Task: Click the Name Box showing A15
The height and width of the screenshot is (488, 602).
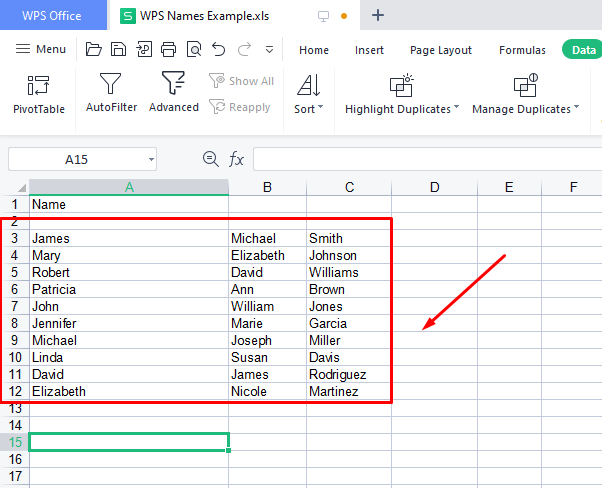Action: [x=76, y=159]
